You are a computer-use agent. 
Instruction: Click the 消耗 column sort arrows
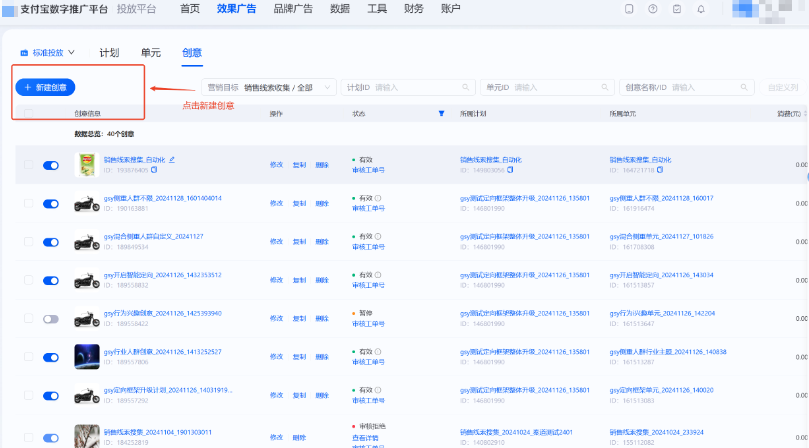click(805, 114)
